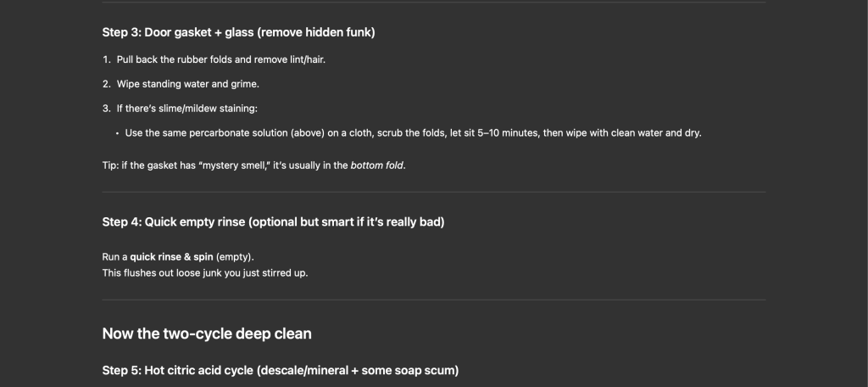Click the divider above the two-cycle heading

click(x=433, y=300)
